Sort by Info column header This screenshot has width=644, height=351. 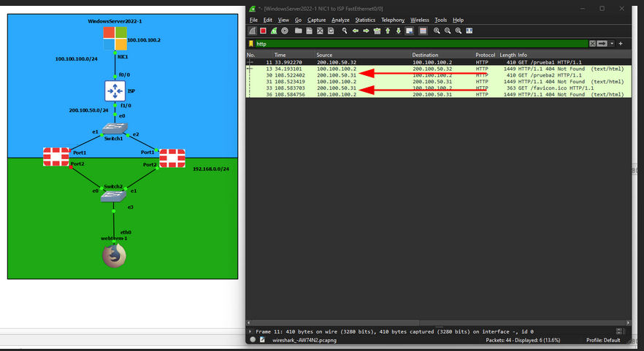pos(574,55)
